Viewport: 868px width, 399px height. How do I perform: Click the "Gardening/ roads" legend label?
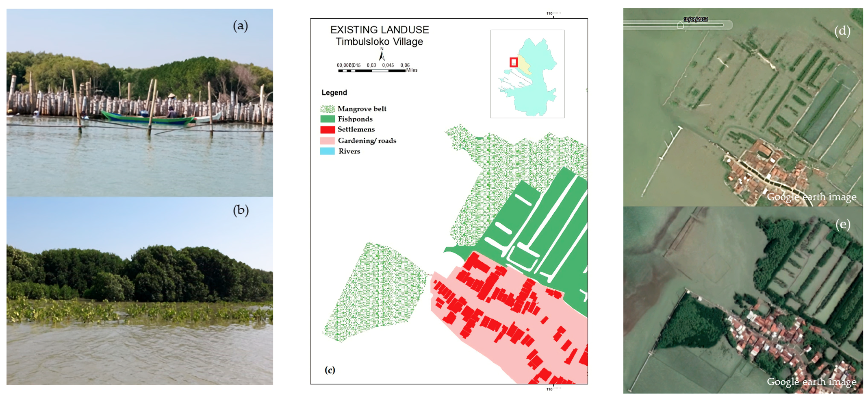tap(367, 141)
